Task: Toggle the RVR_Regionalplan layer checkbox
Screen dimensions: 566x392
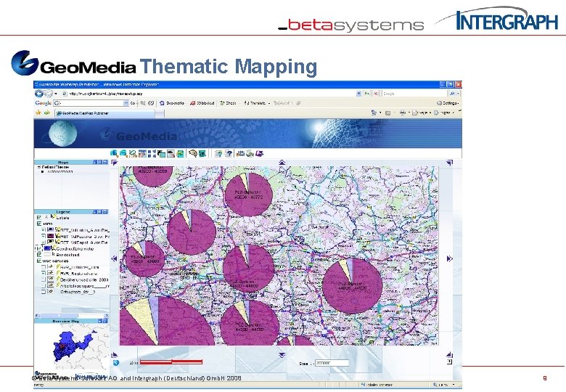Action: point(44,273)
